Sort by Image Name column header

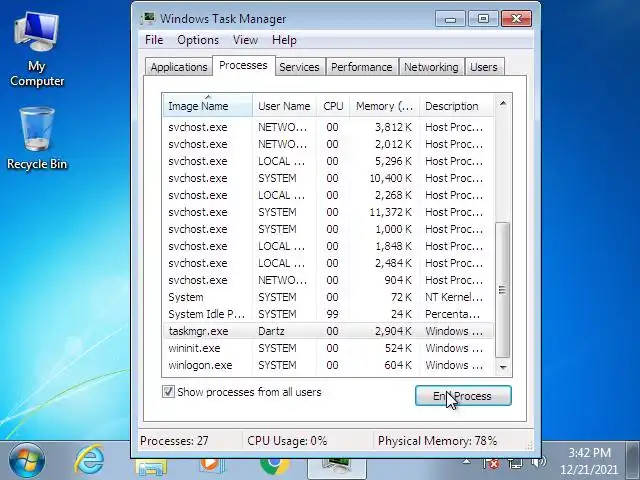207,106
